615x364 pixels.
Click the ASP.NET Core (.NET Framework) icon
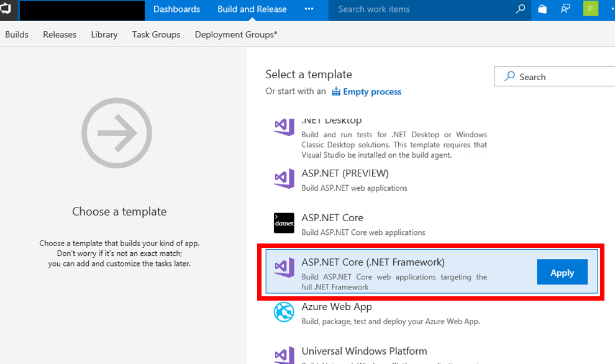point(284,267)
